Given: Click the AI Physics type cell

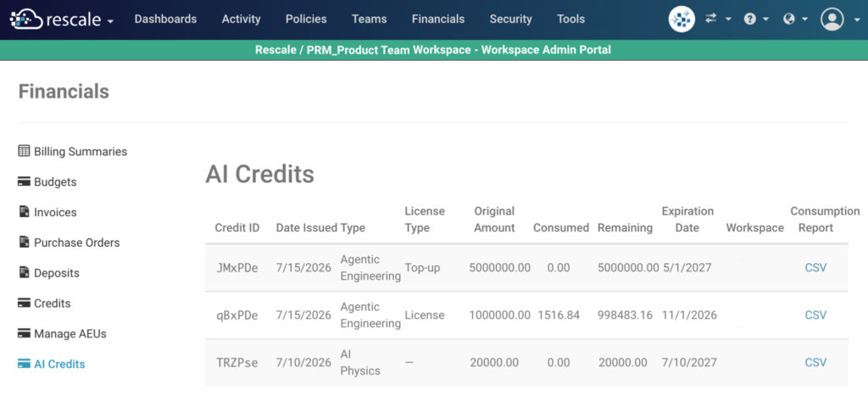Looking at the screenshot, I should point(360,363).
